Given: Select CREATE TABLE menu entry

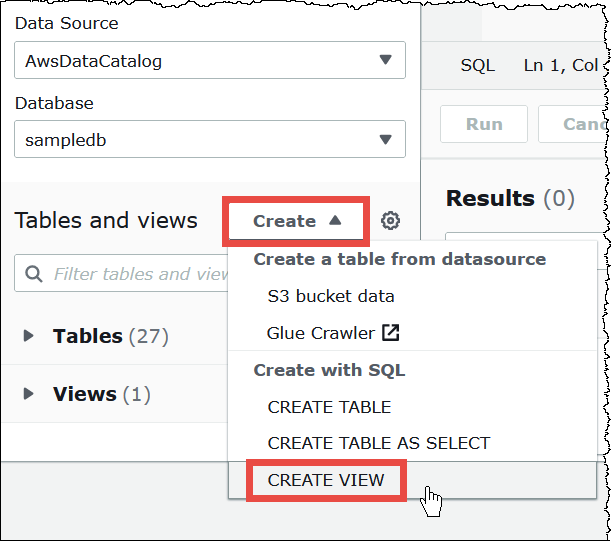Looking at the screenshot, I should 329,407.
